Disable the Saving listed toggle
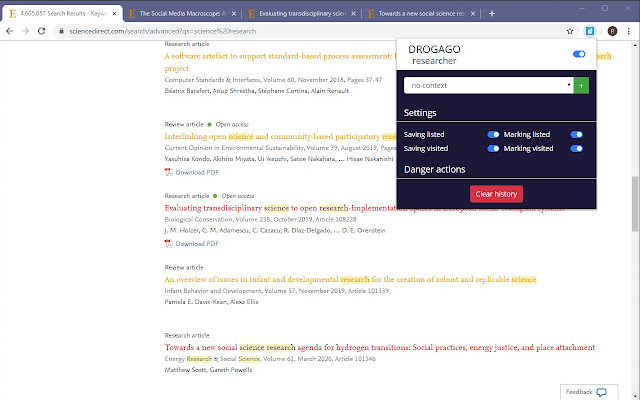 pos(493,134)
